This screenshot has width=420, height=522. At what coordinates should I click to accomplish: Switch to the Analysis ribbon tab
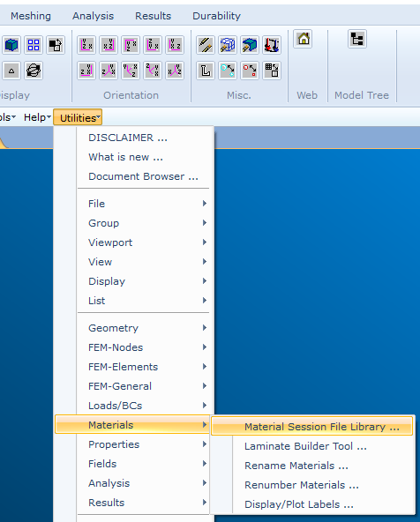tap(94, 16)
